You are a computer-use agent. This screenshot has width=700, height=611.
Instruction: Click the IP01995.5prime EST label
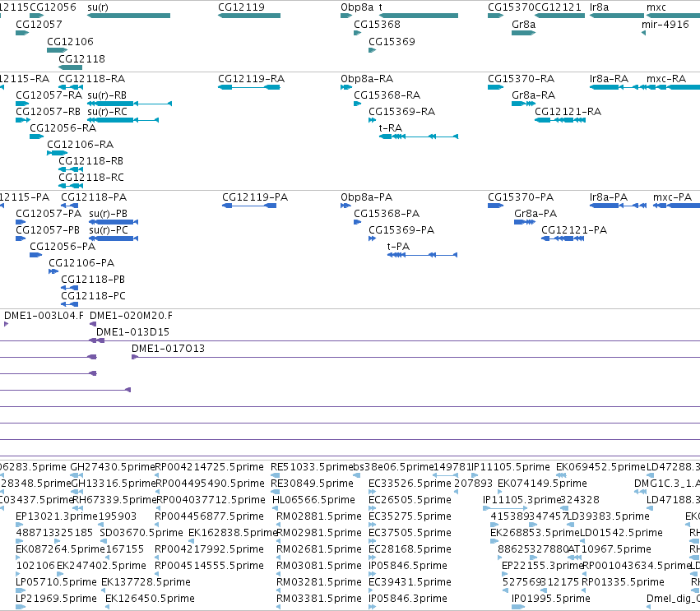tap(551, 599)
